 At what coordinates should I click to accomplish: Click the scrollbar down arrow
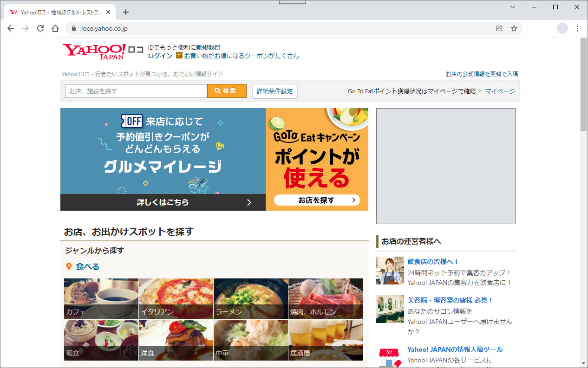(584, 363)
